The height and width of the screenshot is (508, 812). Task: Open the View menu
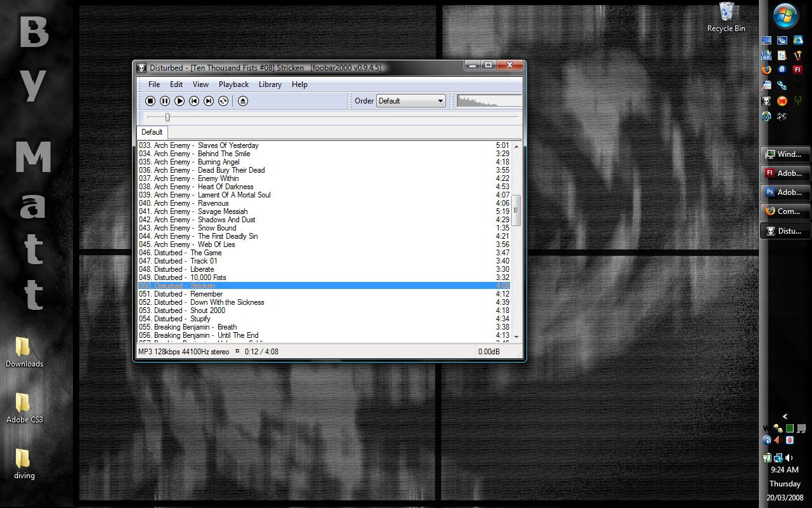pyautogui.click(x=200, y=84)
